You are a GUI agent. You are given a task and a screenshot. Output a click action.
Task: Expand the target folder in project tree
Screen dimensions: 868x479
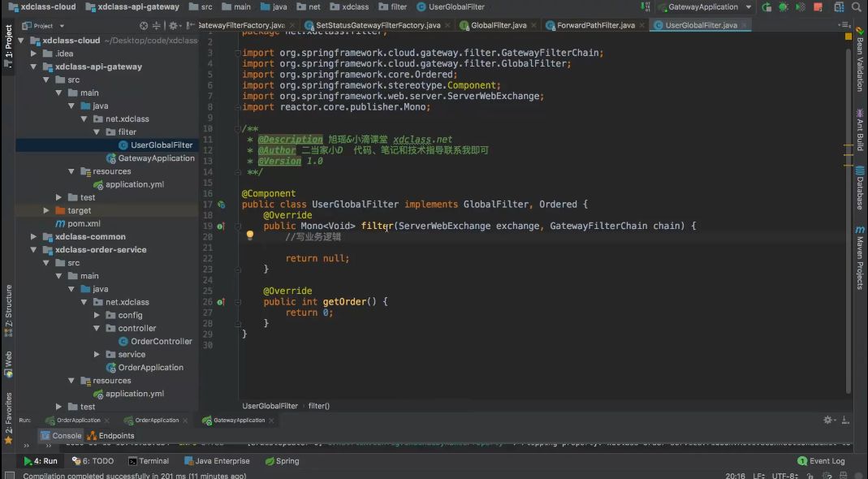coord(46,210)
